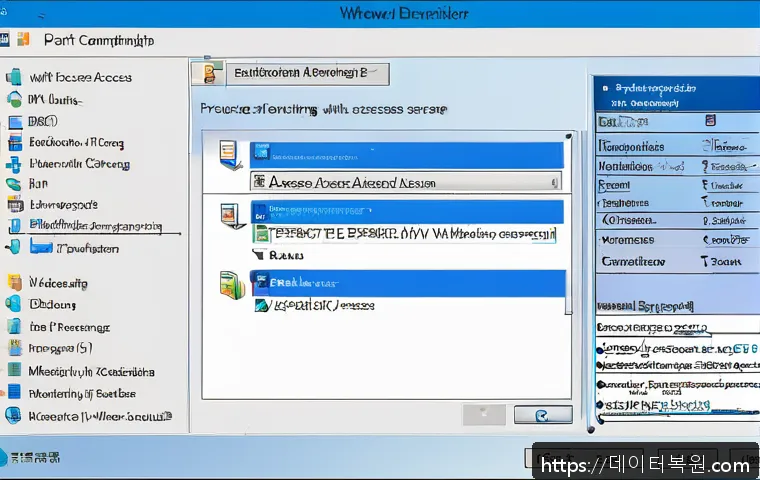
Task: Select the 'Voromeiss' row in the right panel
Action: 677,240
